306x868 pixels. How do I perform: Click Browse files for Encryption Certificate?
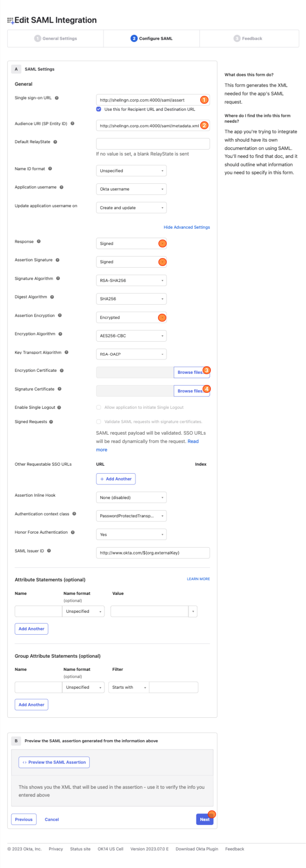point(192,372)
